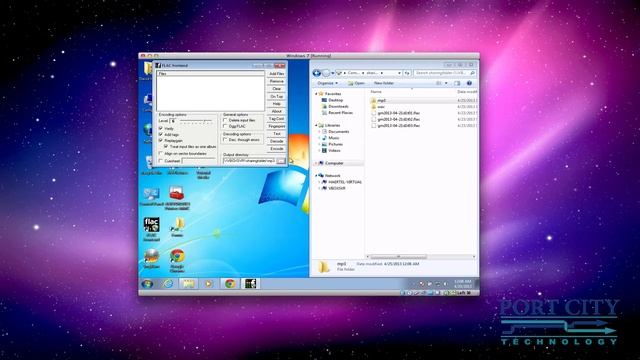
Task: Toggle the Add tags checkbox
Action: 161,134
